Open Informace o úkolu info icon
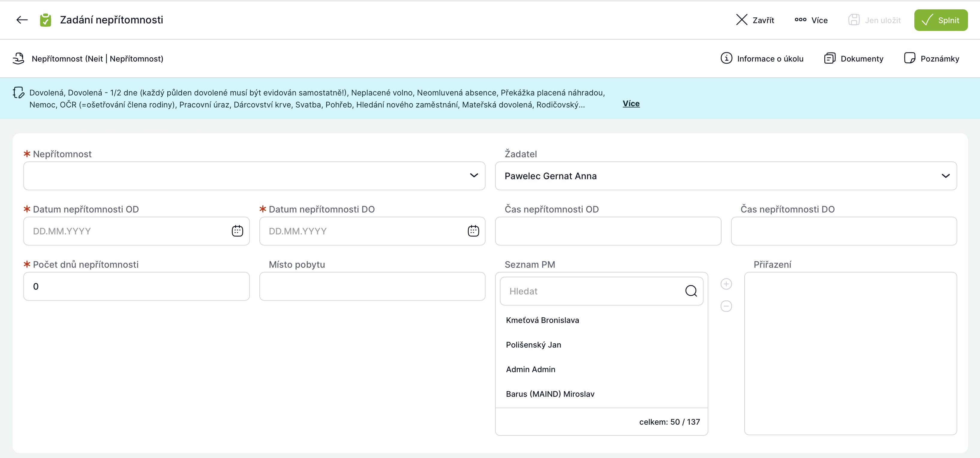This screenshot has height=458, width=980. [x=726, y=58]
